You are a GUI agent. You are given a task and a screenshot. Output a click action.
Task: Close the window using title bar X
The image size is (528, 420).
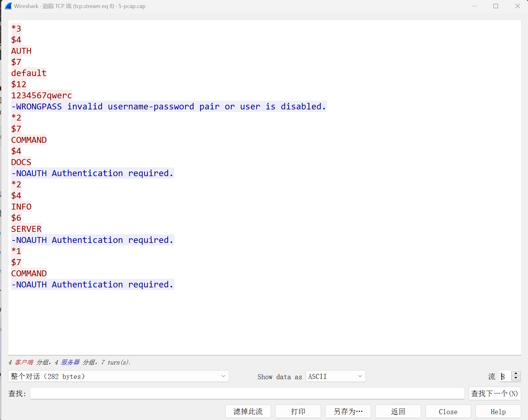pos(517,6)
